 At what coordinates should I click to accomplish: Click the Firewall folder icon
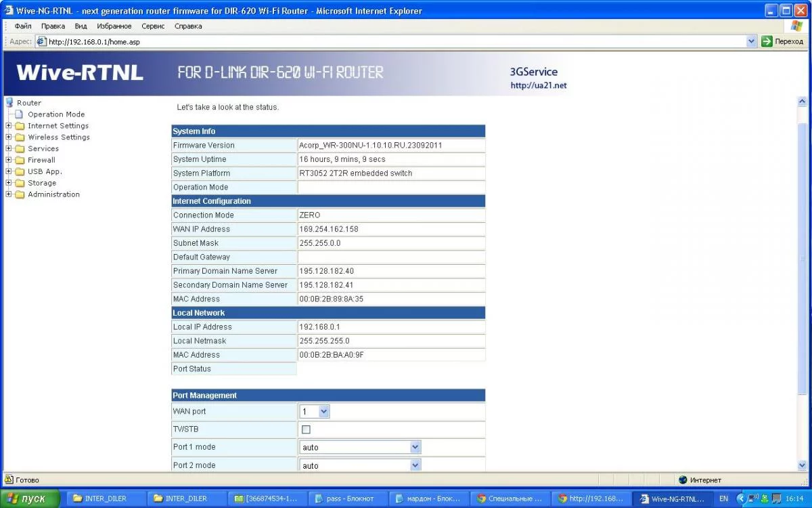coord(20,161)
